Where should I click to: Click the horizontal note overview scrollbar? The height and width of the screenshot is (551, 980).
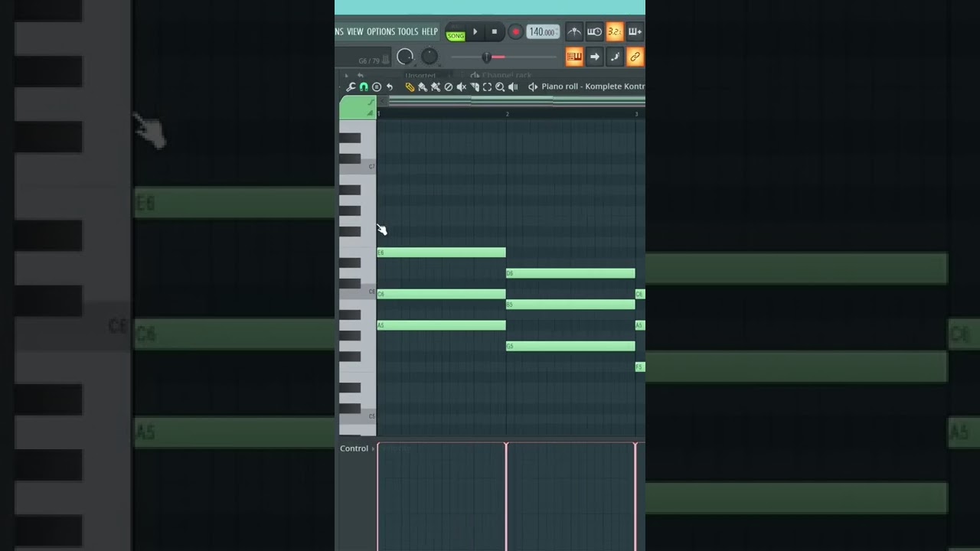point(517,101)
